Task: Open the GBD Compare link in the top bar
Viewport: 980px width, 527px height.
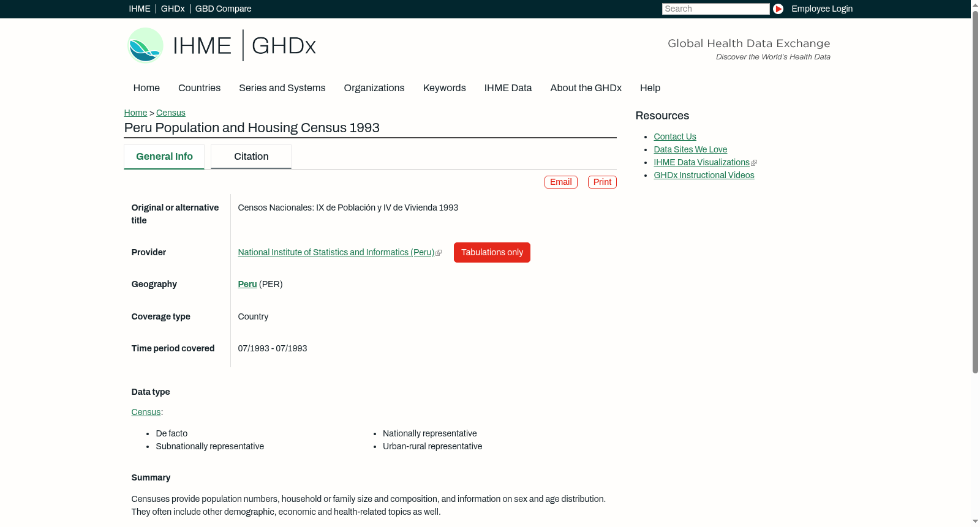Action: click(x=224, y=9)
